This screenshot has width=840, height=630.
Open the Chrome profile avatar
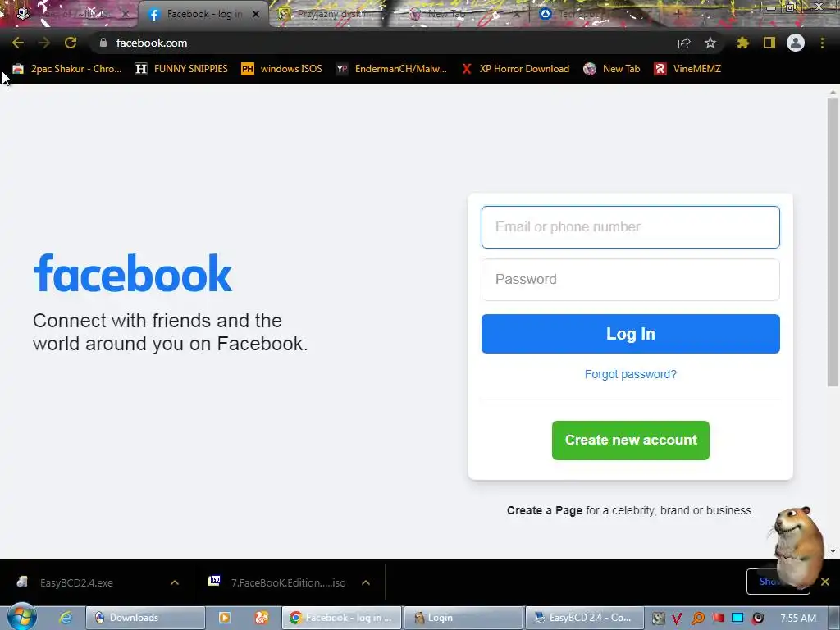click(796, 43)
